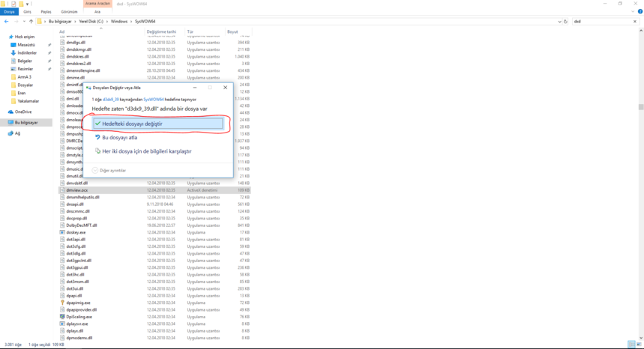Image resolution: width=644 pixels, height=349 pixels.
Task: Select the dnsapi.dll file
Action: 75,204
